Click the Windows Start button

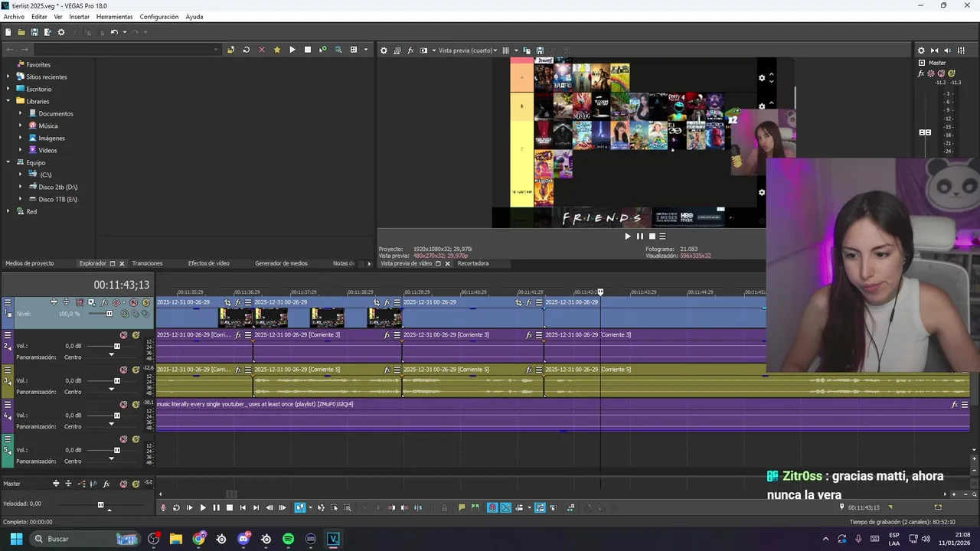(16, 539)
